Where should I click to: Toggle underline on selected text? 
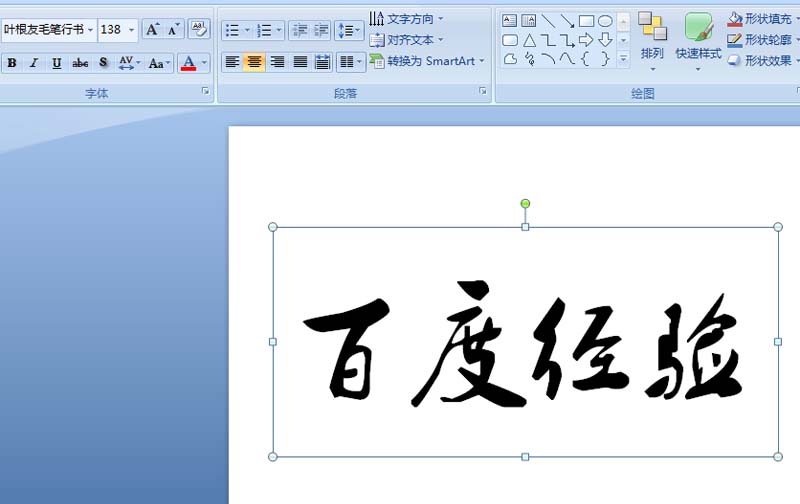point(57,63)
